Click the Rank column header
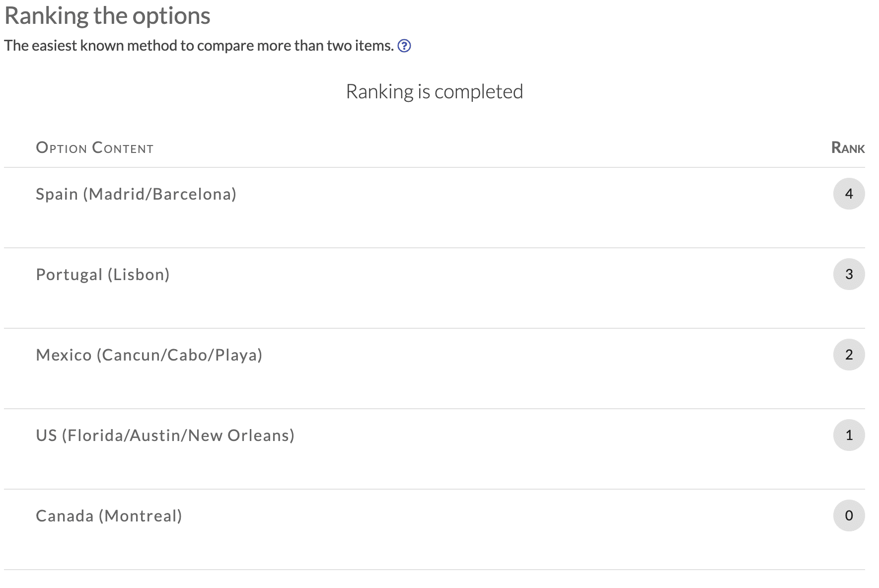 [848, 148]
